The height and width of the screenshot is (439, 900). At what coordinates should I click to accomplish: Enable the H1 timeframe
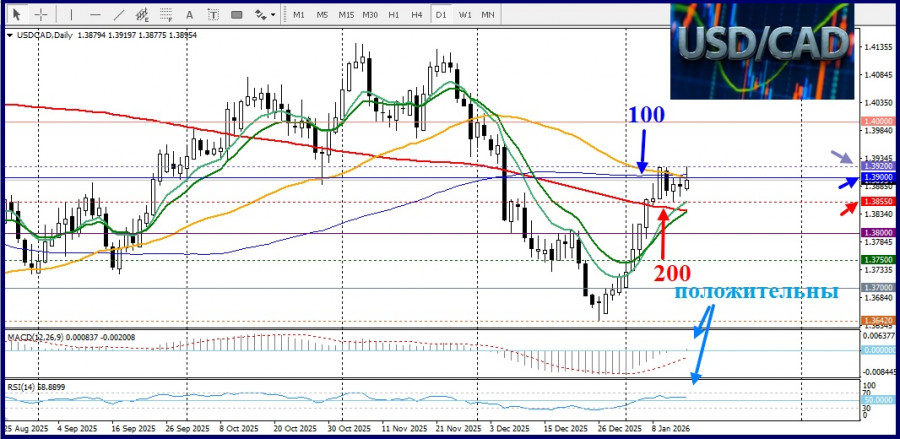(394, 15)
